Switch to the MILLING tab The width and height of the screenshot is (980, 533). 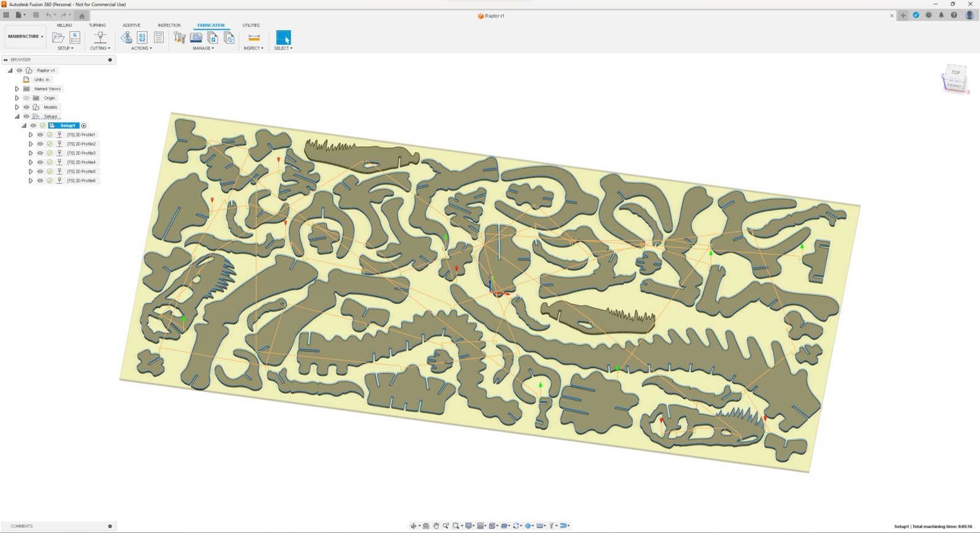coord(64,25)
